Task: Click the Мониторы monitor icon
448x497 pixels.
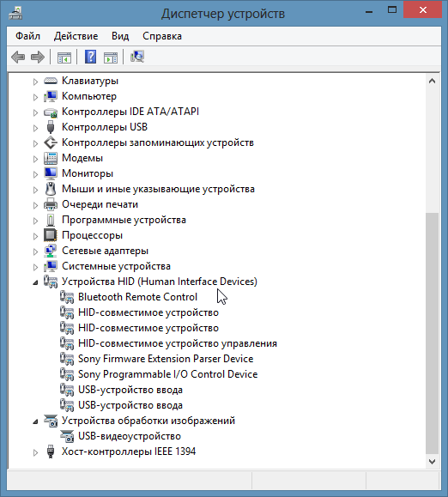Action: [x=51, y=173]
